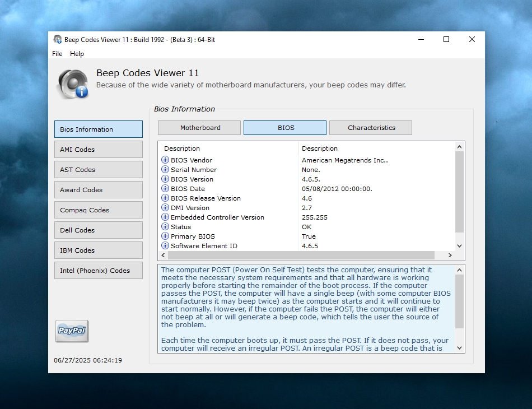Click the app icon in the title bar
The width and height of the screenshot is (532, 409).
[x=58, y=40]
